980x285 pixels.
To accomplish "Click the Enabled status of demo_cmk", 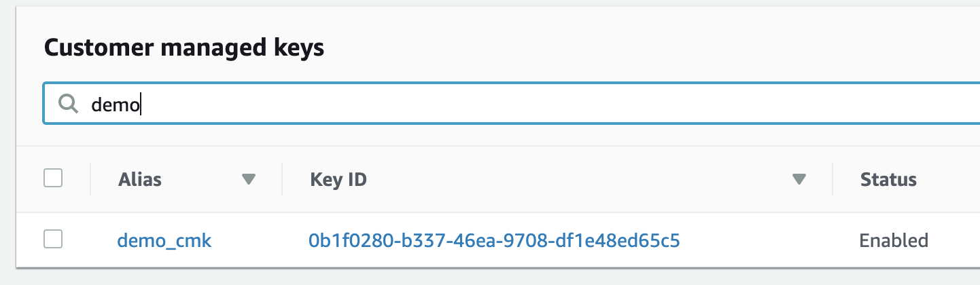I will (894, 240).
